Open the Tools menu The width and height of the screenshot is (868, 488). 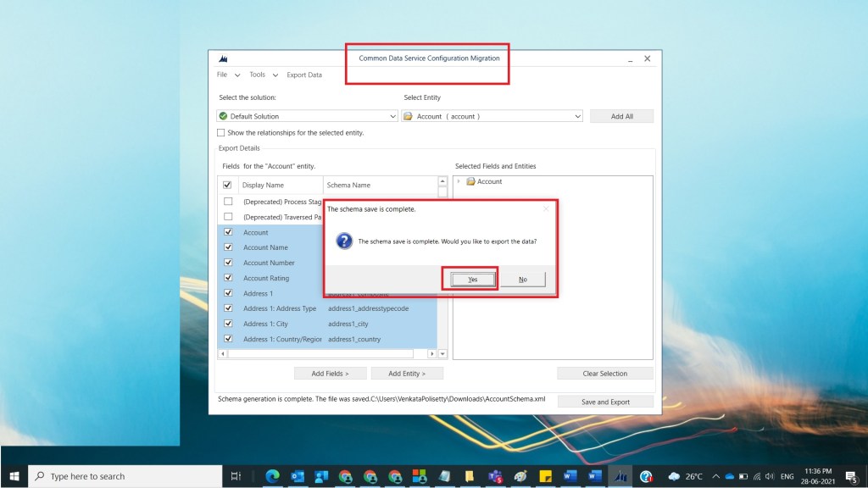point(257,75)
